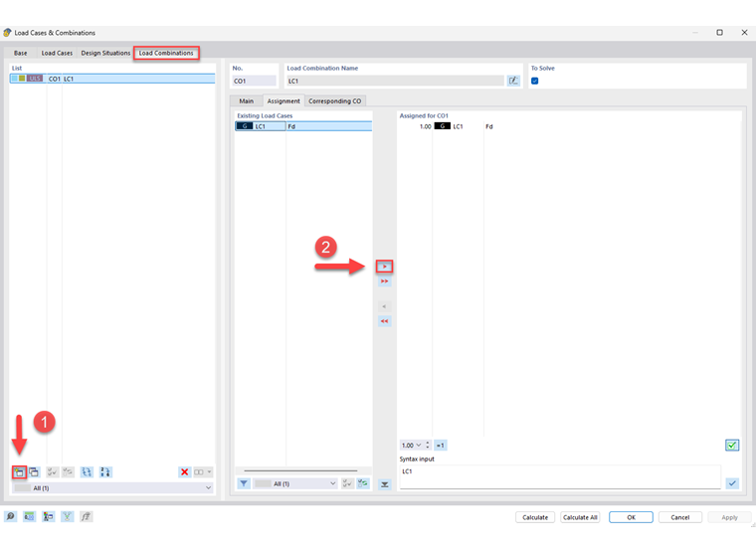The width and height of the screenshot is (756, 553).
Task: Open the All (1) filter under Existing Load Cases
Action: [295, 483]
